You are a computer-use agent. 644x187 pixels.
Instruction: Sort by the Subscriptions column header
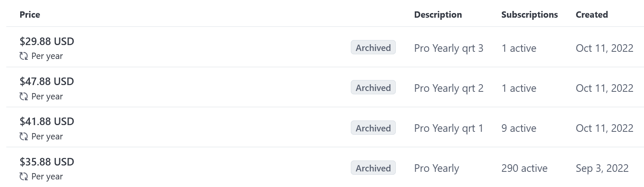point(530,14)
